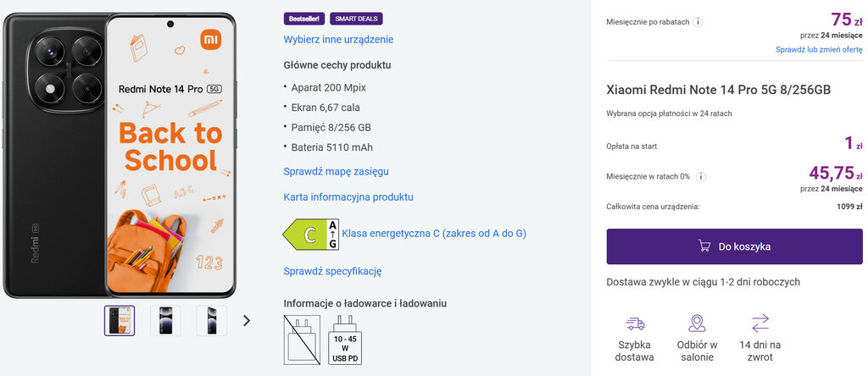Click the energy class C label icon
Screen dimensions: 868x376
(x=310, y=234)
